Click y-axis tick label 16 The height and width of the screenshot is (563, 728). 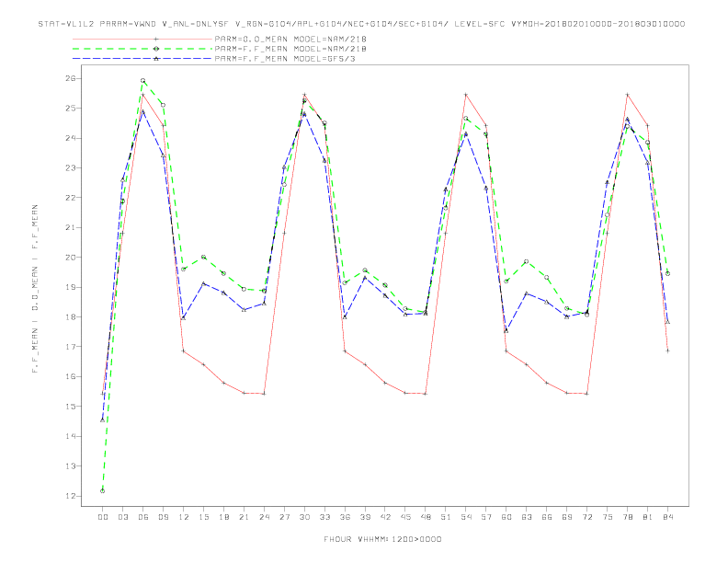pyautogui.click(x=70, y=377)
